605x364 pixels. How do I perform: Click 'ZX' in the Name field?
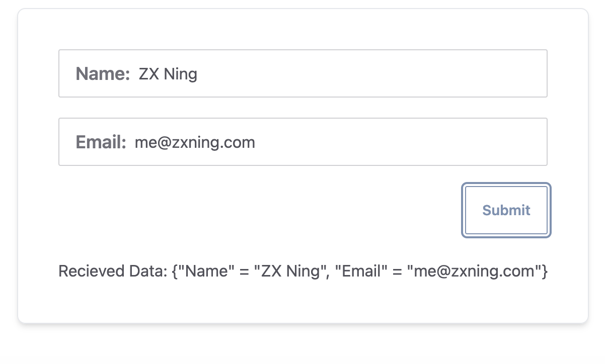(149, 74)
